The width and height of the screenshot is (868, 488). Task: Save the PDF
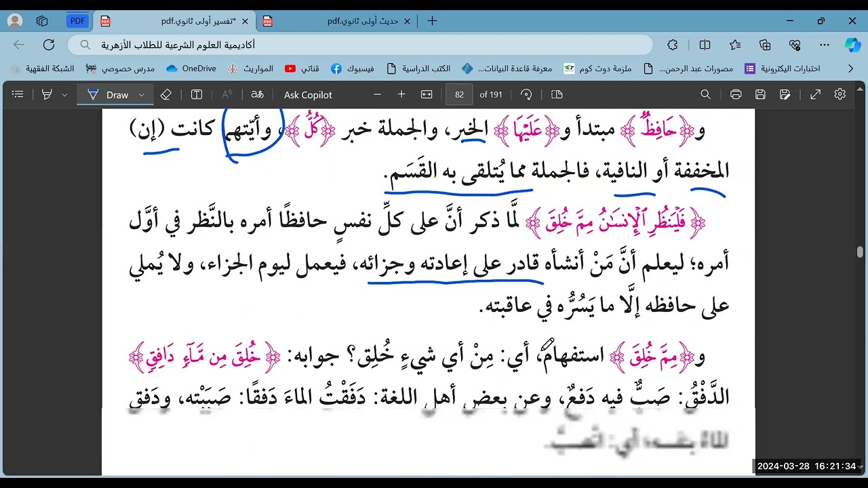tap(761, 95)
